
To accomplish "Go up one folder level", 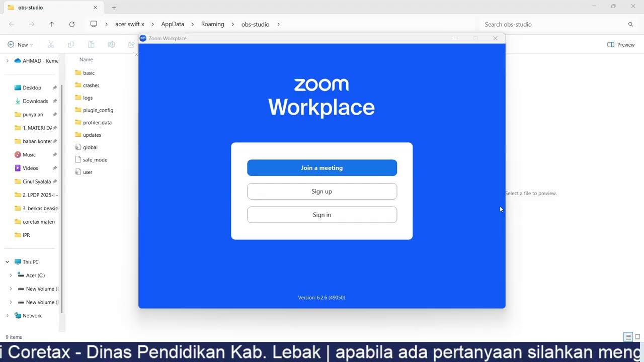I will [51, 24].
